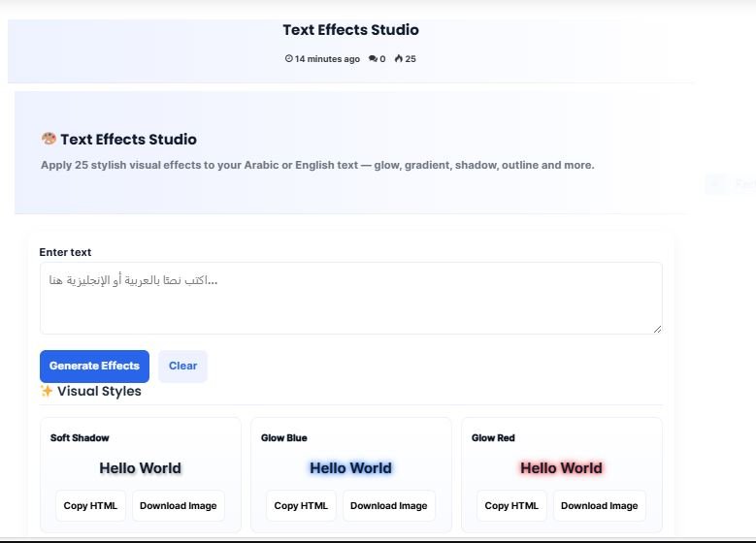Click the palette emoji in the heading

point(49,139)
